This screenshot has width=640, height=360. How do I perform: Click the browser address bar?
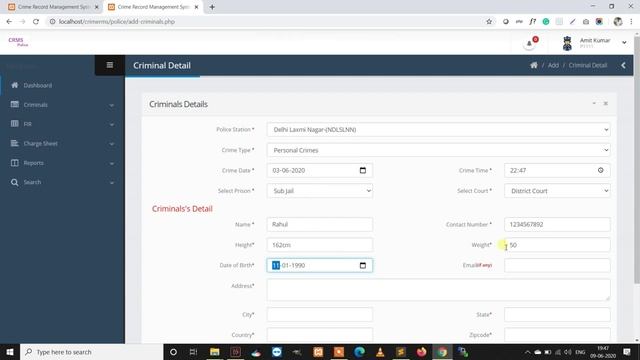click(265, 22)
